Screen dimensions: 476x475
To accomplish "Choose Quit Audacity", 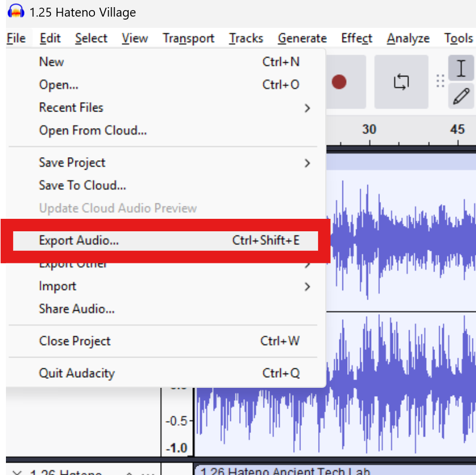I will [166, 373].
